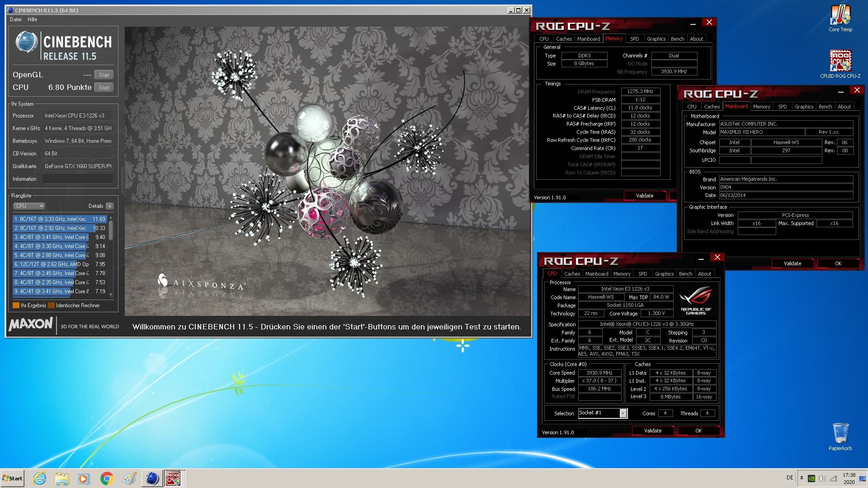Image resolution: width=868 pixels, height=488 pixels.
Task: Click the Republic of Gamers logo
Action: pyautogui.click(x=696, y=300)
